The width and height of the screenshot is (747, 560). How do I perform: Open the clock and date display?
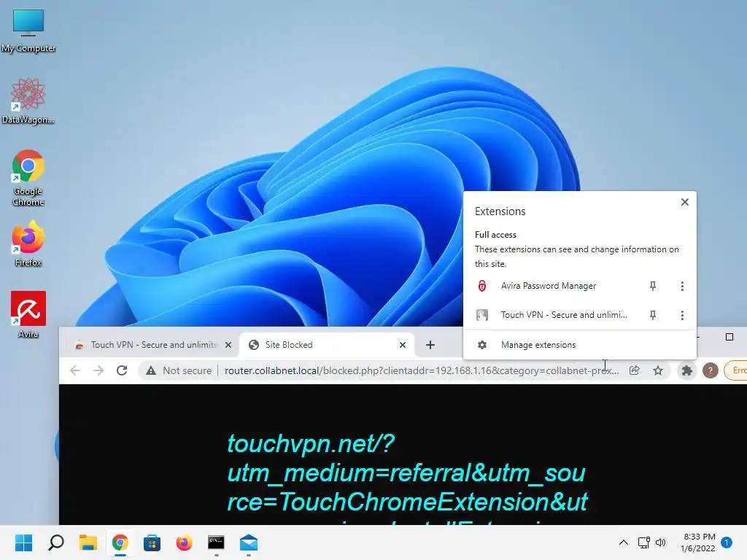click(698, 542)
